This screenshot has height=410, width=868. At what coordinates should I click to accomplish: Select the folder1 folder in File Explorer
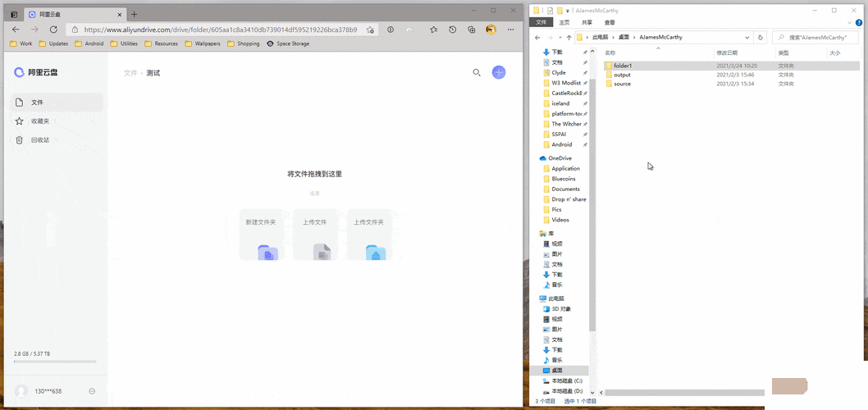click(x=622, y=66)
